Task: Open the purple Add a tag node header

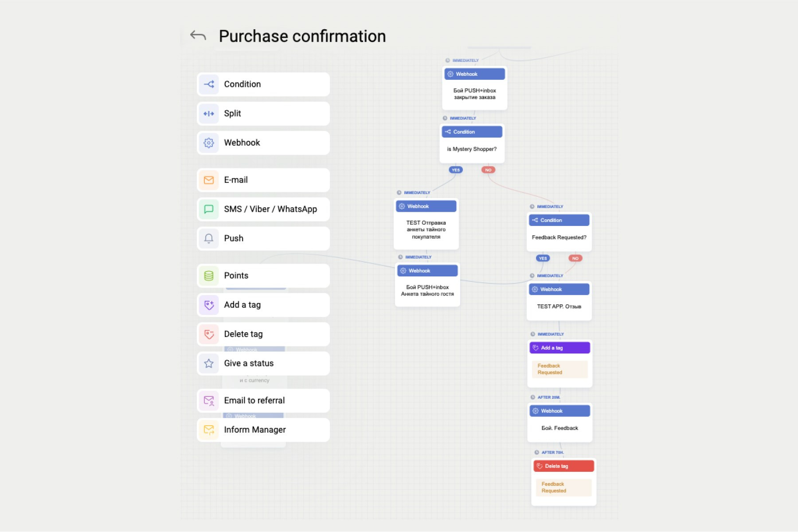Action: point(559,348)
